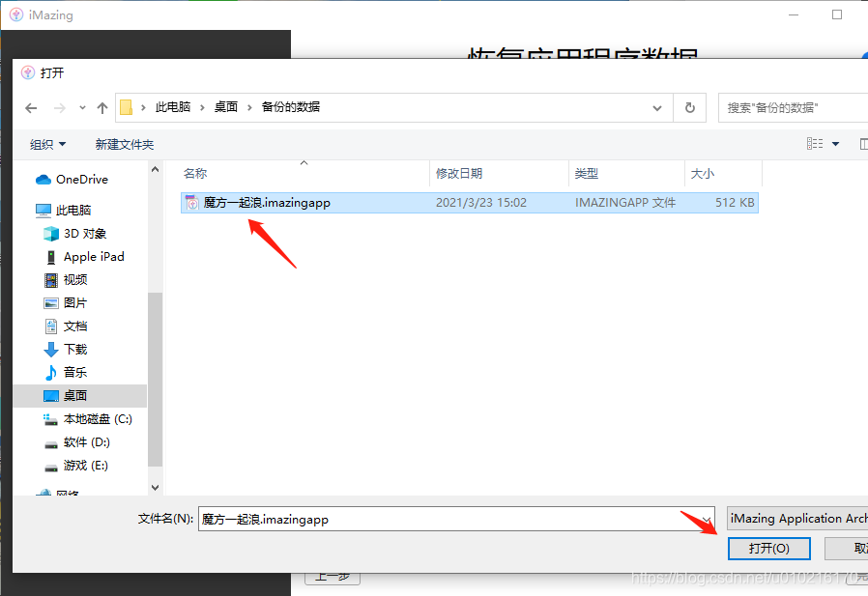Viewport: 868px width, 596px height.
Task: Click the search box 搜索"备份的数据"
Action: [793, 108]
